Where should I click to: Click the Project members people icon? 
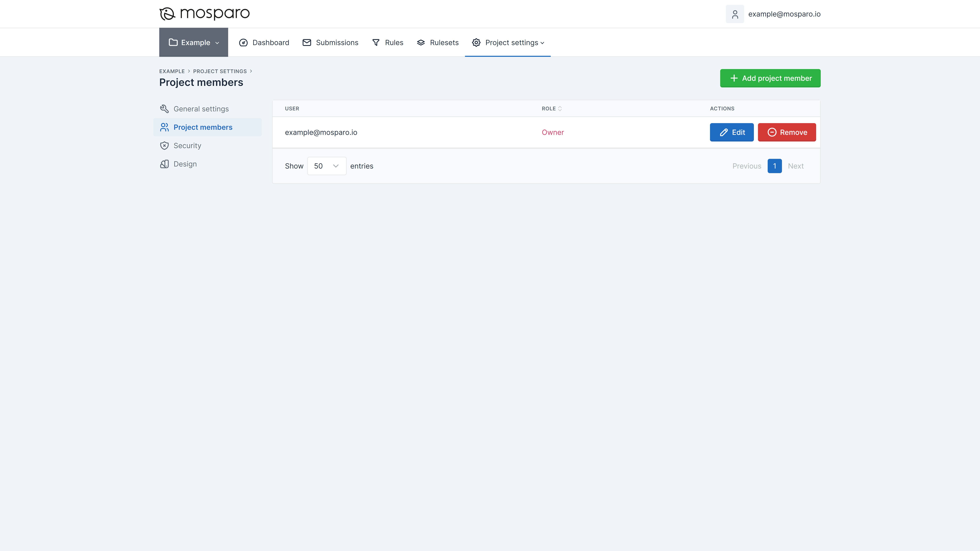[164, 127]
